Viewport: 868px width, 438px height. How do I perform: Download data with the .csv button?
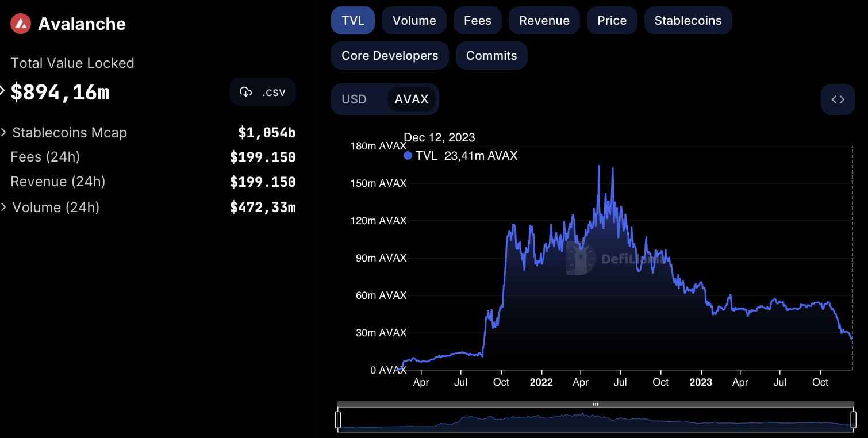pyautogui.click(x=263, y=92)
